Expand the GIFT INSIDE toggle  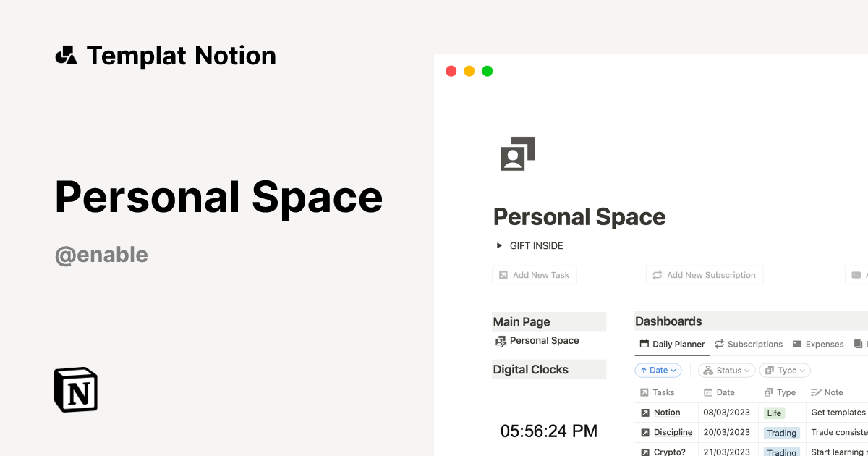point(499,246)
